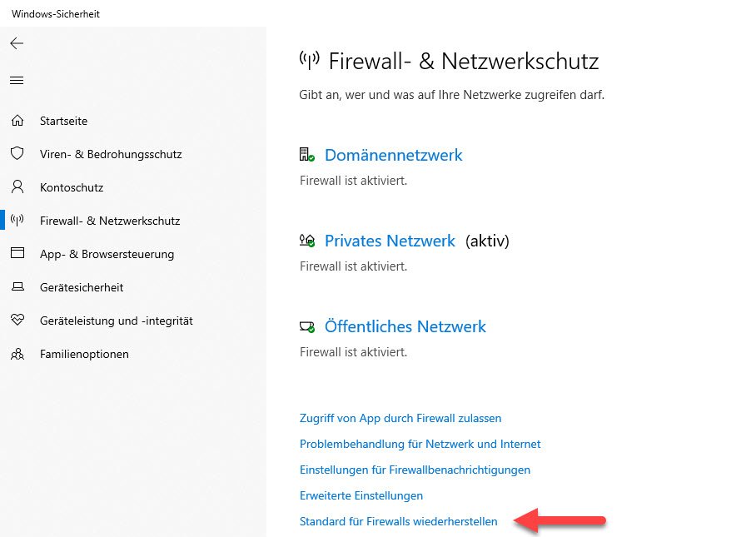The height and width of the screenshot is (537, 756).
Task: Go to Viren- & Bedrohungsschutz section
Action: click(111, 154)
